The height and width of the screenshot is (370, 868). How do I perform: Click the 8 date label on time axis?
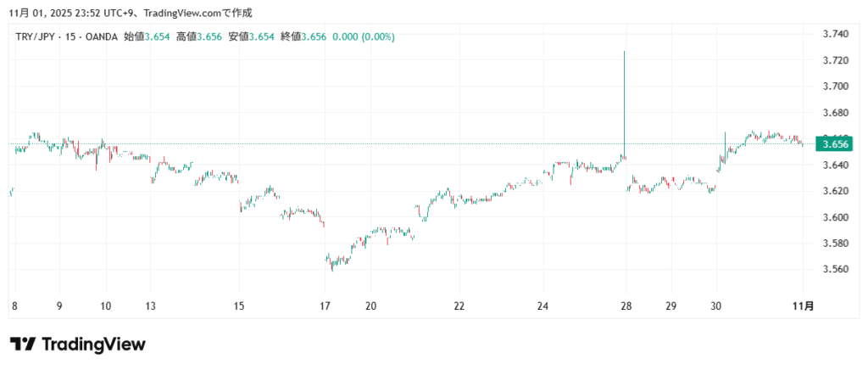[14, 306]
